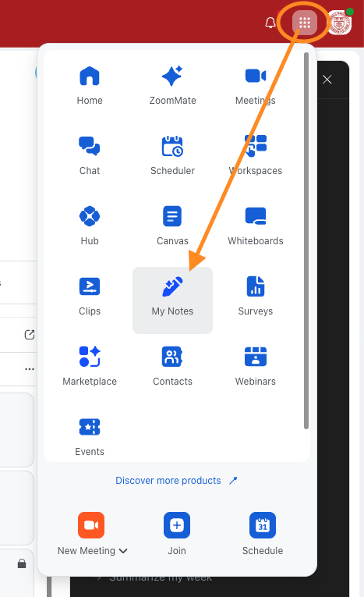Open Clips from the apps grid

(x=90, y=296)
